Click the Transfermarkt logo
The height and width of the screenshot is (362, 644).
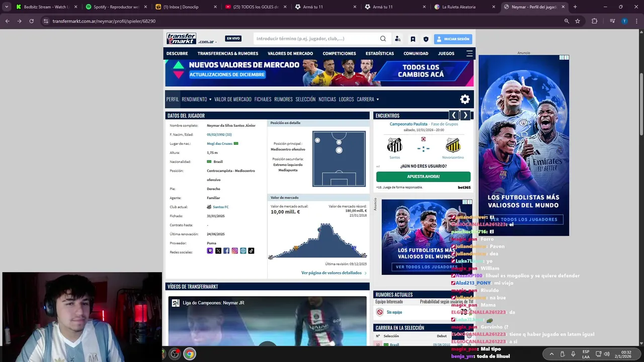182,39
